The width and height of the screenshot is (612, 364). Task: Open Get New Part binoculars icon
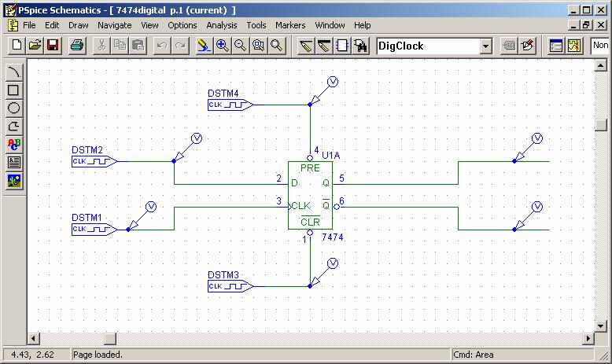pyautogui.click(x=360, y=46)
